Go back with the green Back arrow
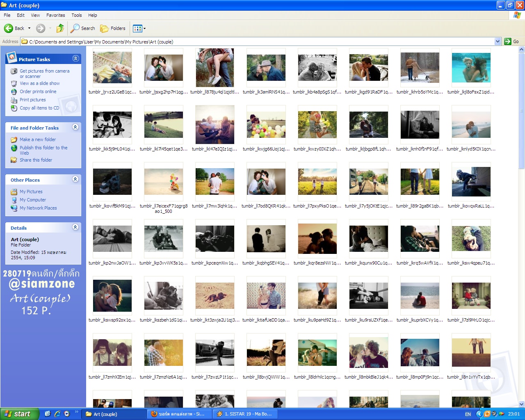This screenshot has height=420, width=525. [x=14, y=28]
